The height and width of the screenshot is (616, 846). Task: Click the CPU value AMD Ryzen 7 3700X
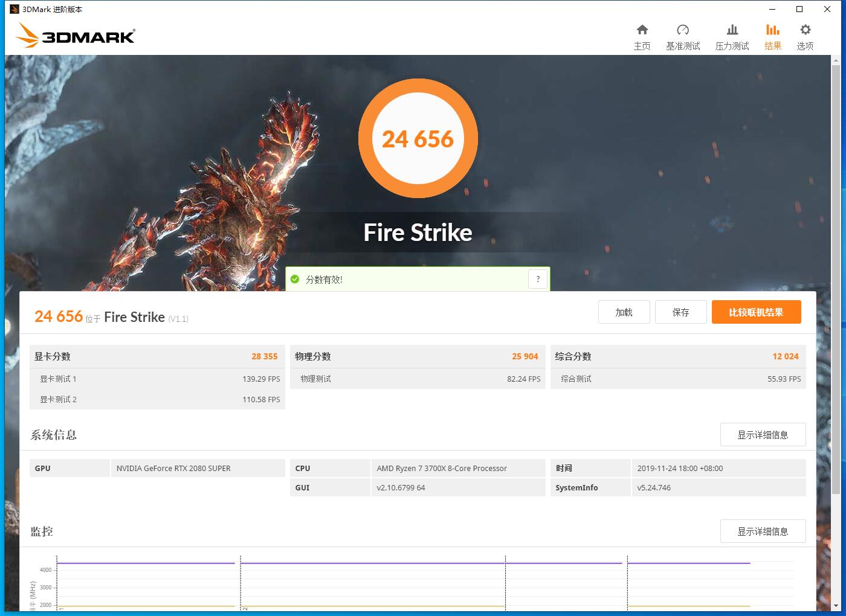click(442, 468)
